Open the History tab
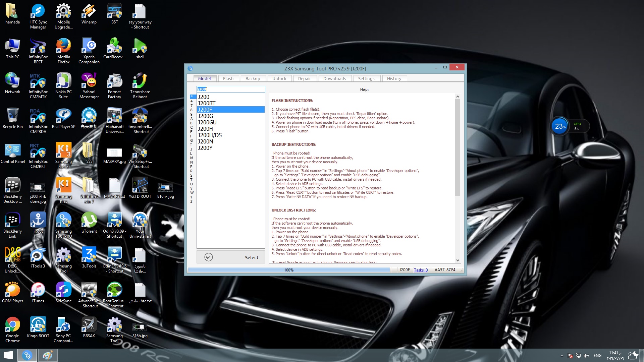Screen dimensions: 644x362 [394, 78]
